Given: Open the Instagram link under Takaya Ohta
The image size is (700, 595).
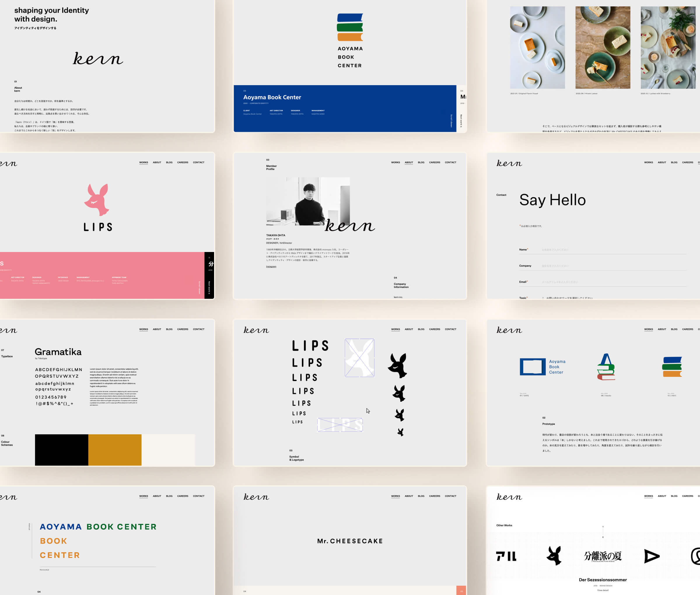Looking at the screenshot, I should tap(271, 267).
